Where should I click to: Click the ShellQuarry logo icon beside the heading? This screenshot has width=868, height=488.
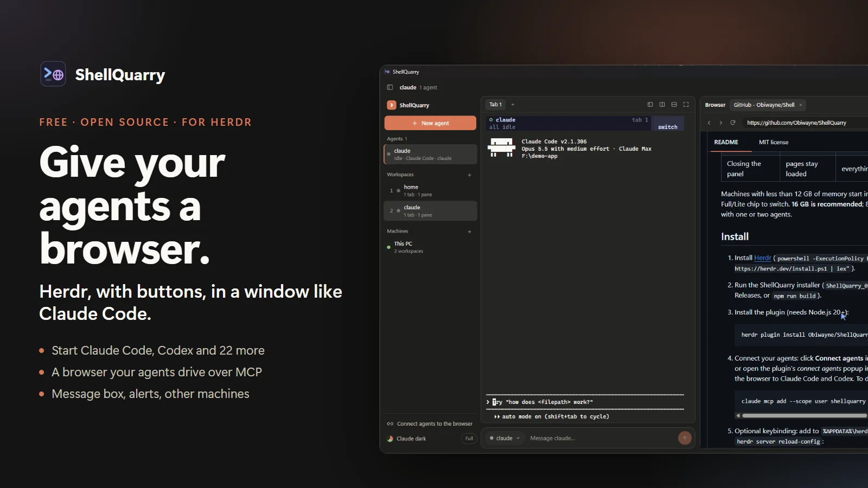pyautogui.click(x=53, y=74)
